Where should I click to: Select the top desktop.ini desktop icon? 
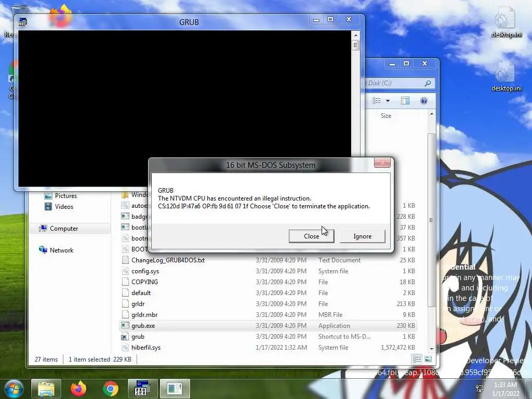[x=507, y=22]
